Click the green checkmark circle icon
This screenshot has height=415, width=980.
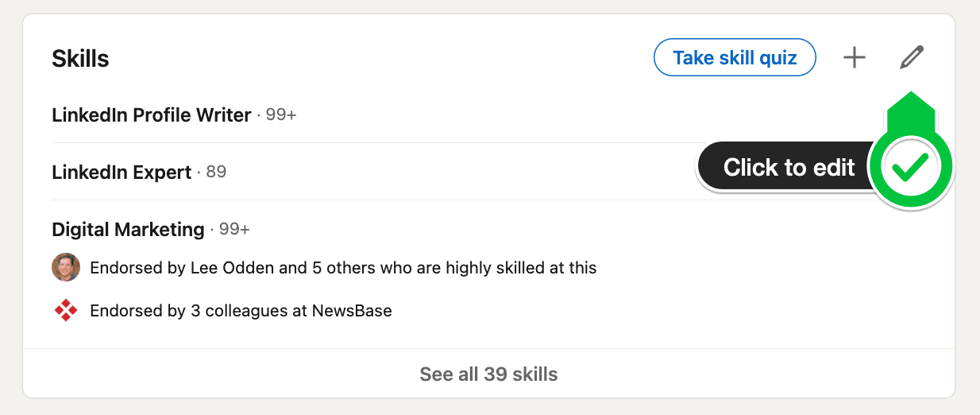coord(910,168)
